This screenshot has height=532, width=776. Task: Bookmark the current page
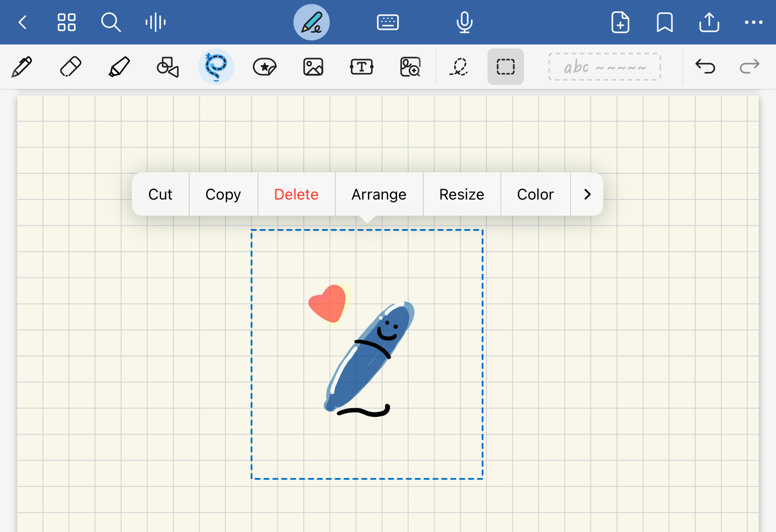tap(664, 22)
